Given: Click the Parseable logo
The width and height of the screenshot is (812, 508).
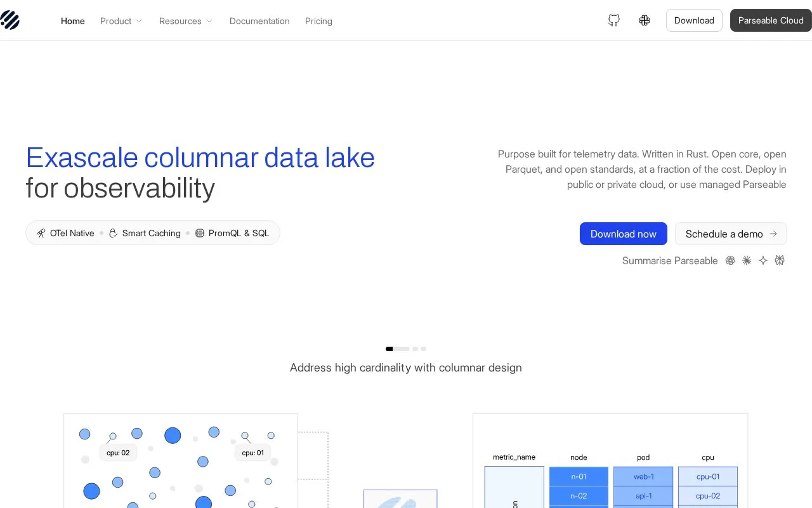Looking at the screenshot, I should (x=10, y=20).
